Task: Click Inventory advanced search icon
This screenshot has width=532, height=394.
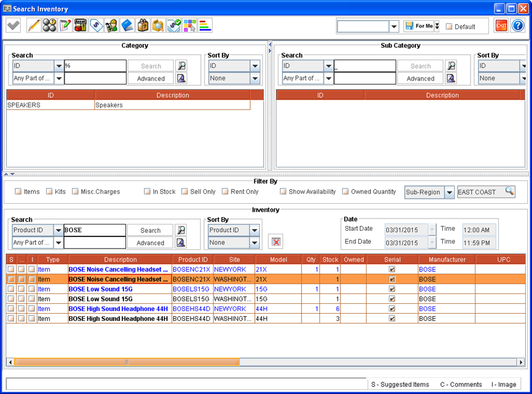Action: point(181,242)
